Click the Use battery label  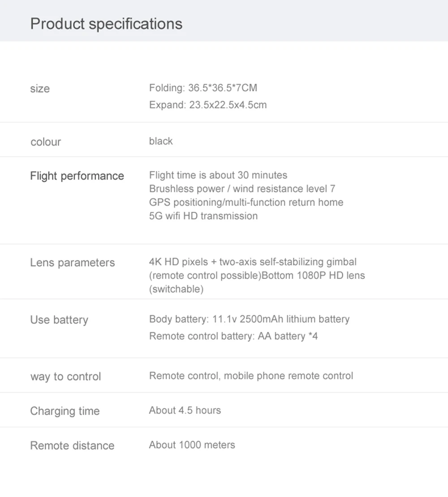(59, 320)
